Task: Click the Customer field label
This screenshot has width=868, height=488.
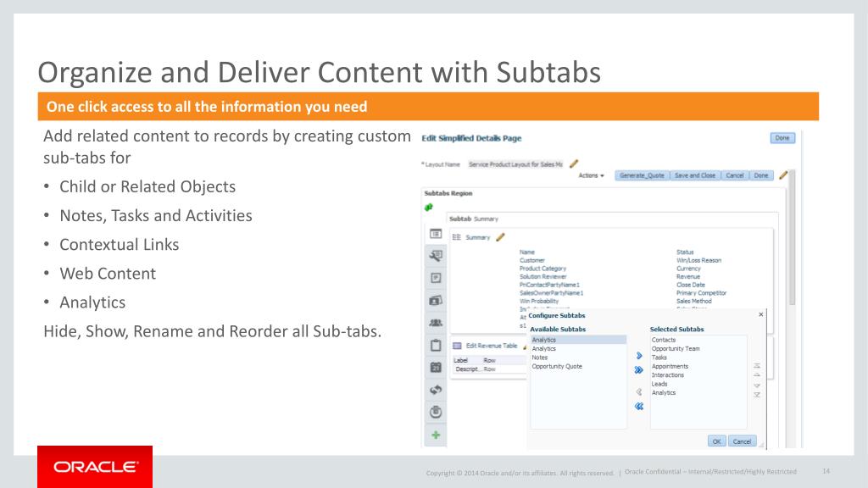Action: click(x=532, y=260)
